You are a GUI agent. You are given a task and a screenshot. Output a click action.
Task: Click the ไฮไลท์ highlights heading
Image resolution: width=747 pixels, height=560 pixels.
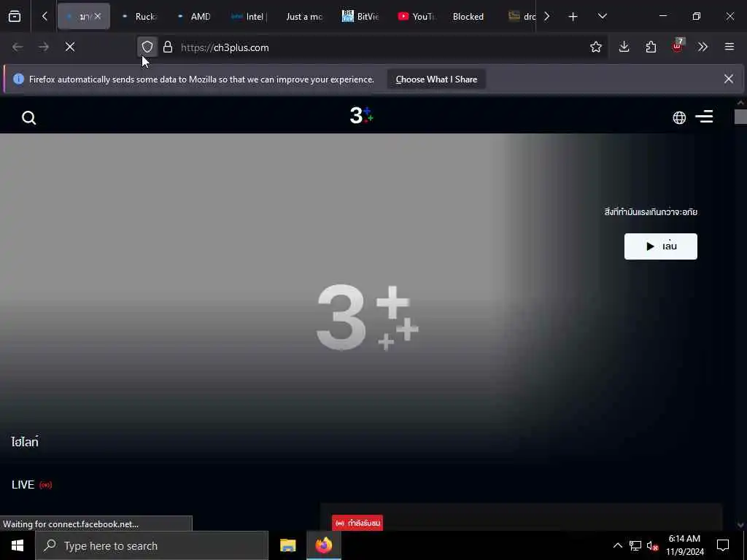tap(25, 442)
